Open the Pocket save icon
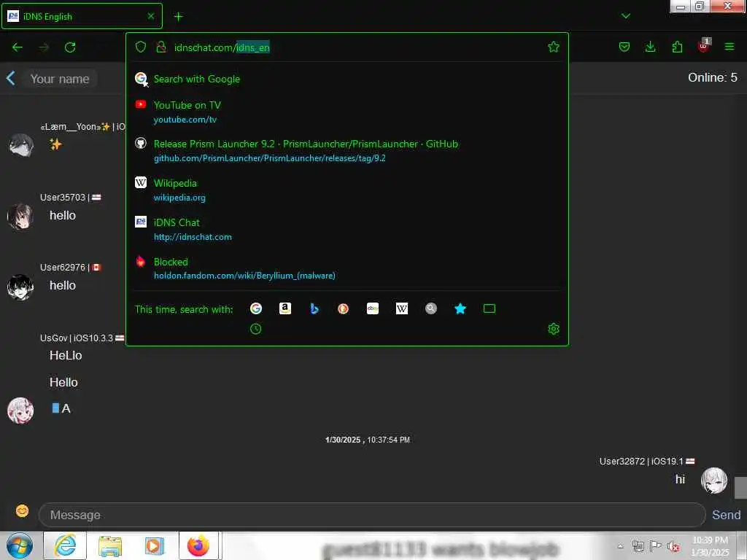 coord(624,47)
